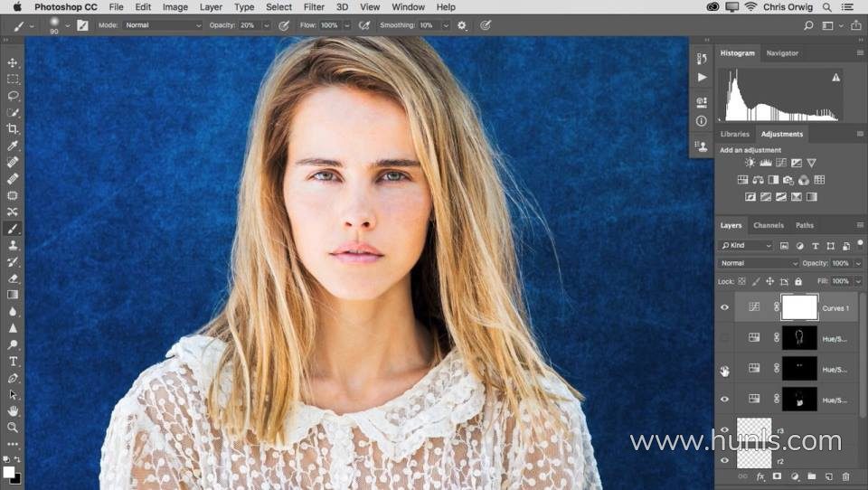Screen dimensions: 868x490
Task: Hide the r2 layer
Action: click(x=724, y=460)
